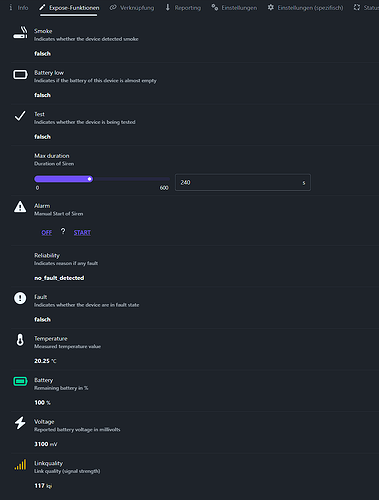The image size is (379, 500).
Task: Open the Info tab
Action: tap(19, 7)
